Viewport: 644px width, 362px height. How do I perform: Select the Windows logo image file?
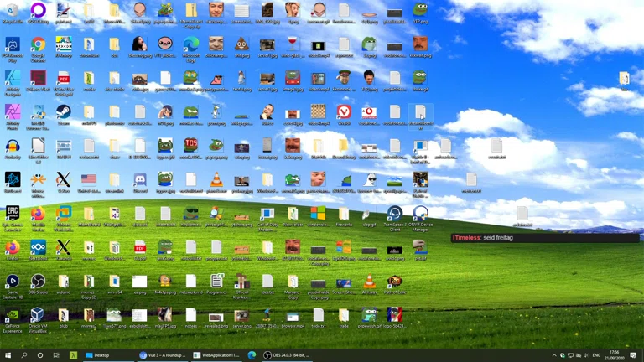point(318,216)
